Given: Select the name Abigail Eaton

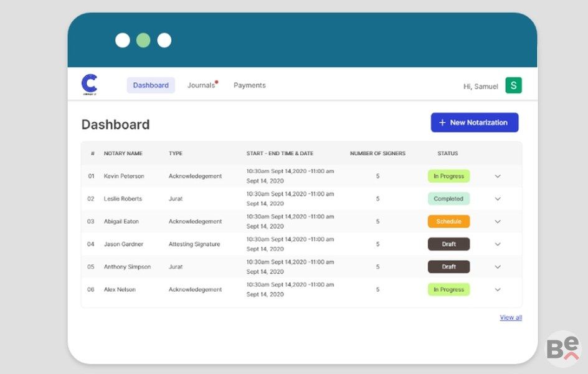Looking at the screenshot, I should (121, 221).
